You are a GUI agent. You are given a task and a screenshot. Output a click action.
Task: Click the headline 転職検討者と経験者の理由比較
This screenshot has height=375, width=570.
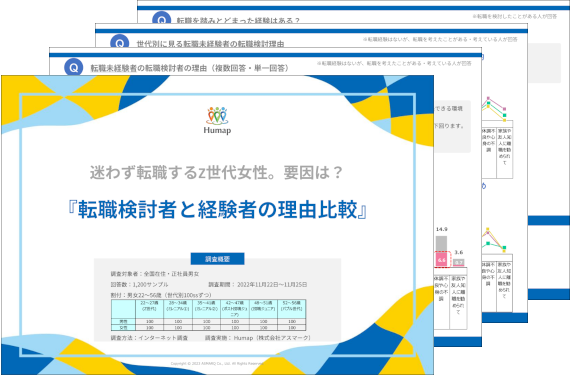217,210
